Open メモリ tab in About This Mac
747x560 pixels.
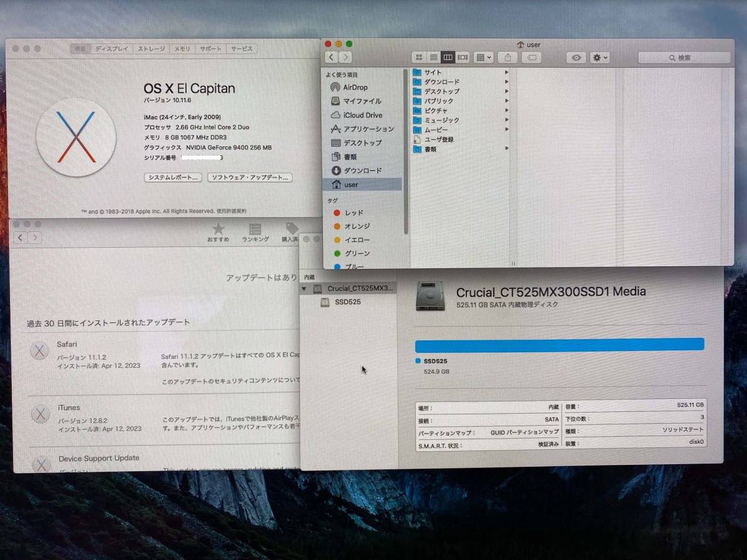[x=182, y=49]
